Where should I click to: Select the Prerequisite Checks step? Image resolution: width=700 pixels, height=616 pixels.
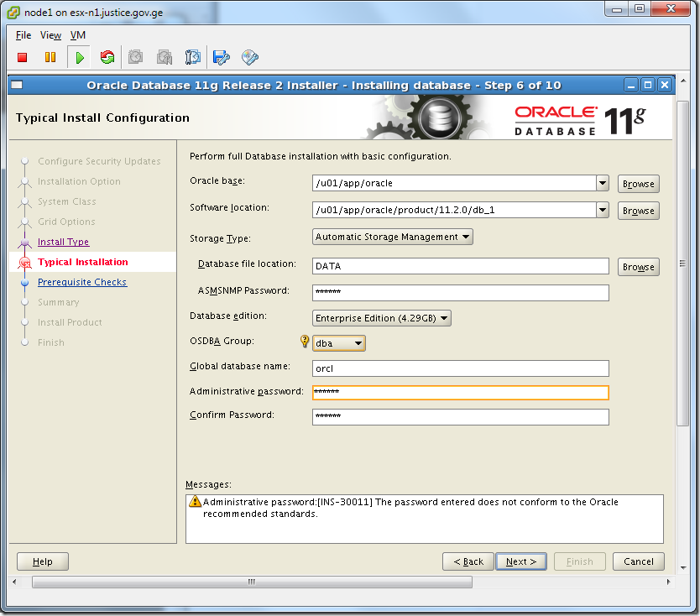click(81, 282)
